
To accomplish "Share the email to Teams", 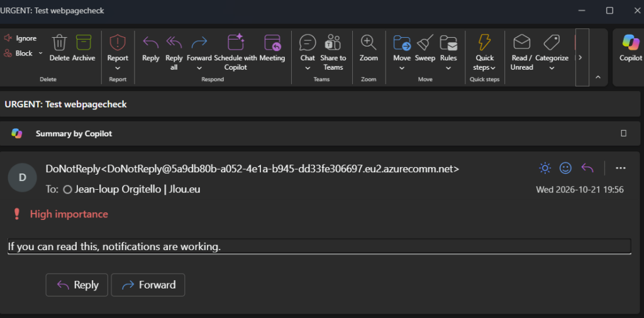I will click(x=333, y=52).
